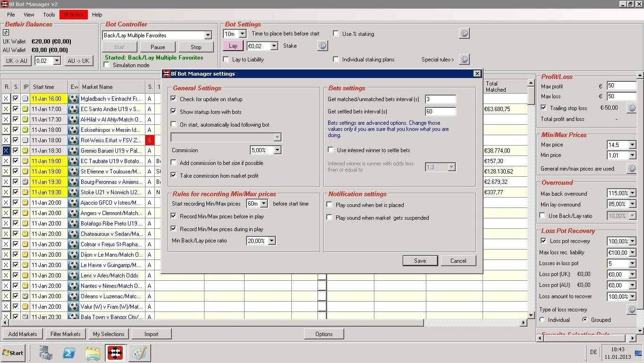Image resolution: width=644 pixels, height=363 pixels.
Task: Close the Bf Bot Manager settings dialog
Action: coord(477,74)
